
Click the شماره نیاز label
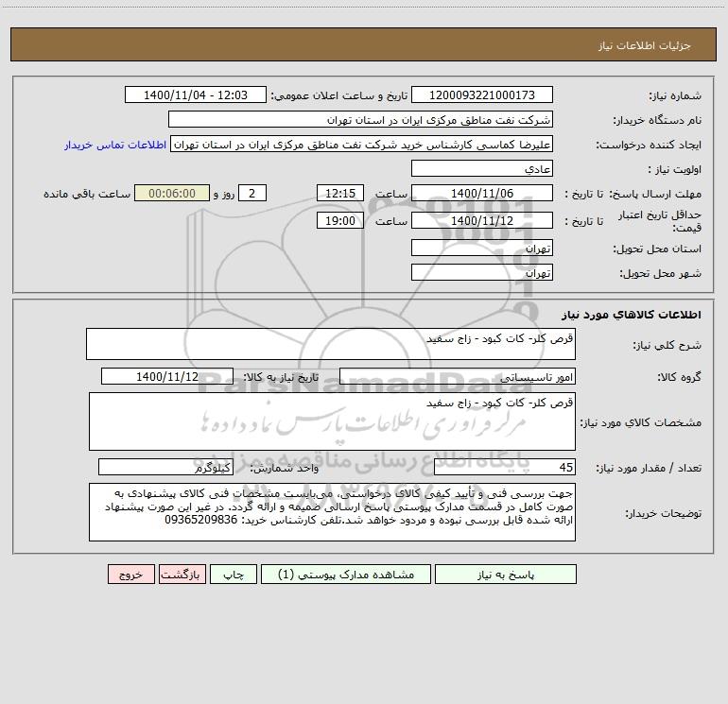click(x=675, y=96)
